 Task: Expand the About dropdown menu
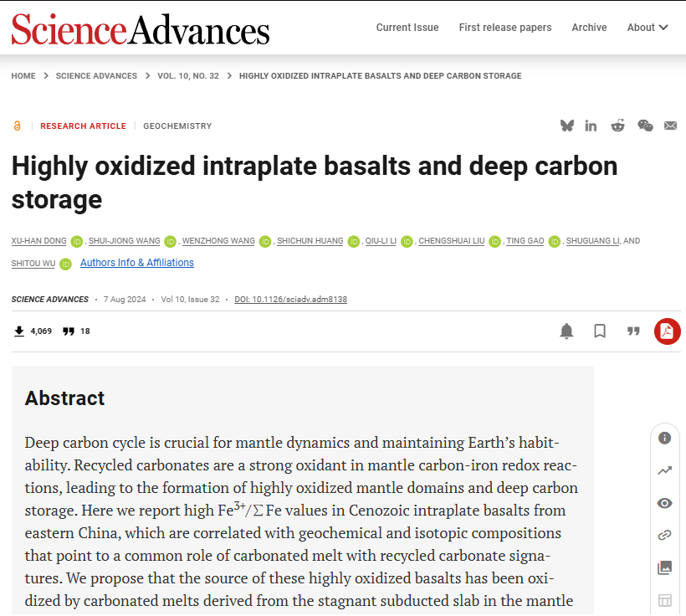click(x=648, y=28)
